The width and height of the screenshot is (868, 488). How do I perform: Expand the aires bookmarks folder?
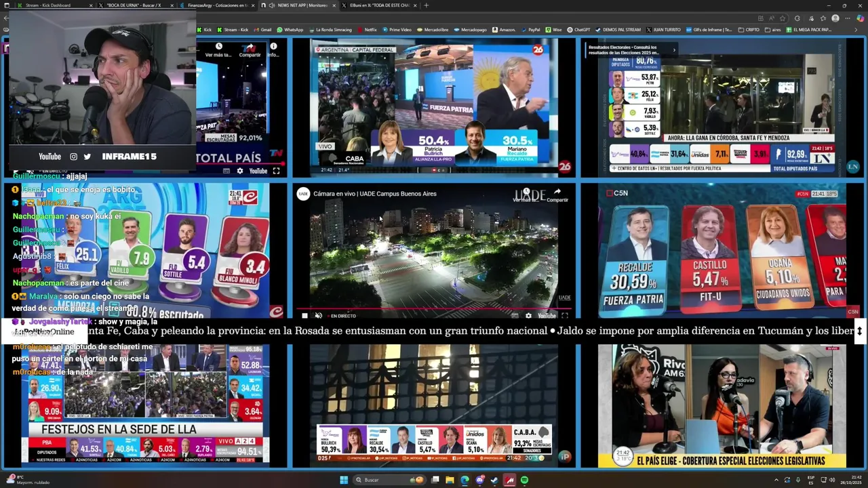pos(773,30)
